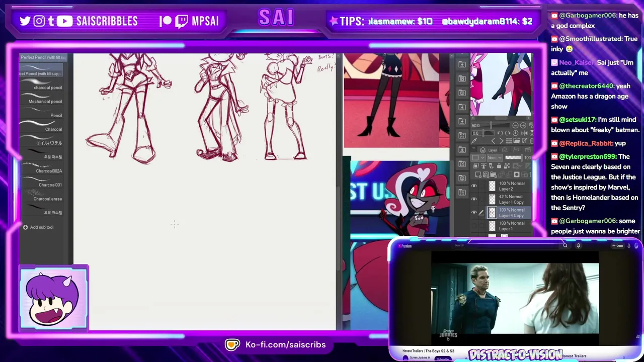Viewport: 644px width, 362px height.
Task: Select the Layer 2 row
Action: (x=508, y=186)
